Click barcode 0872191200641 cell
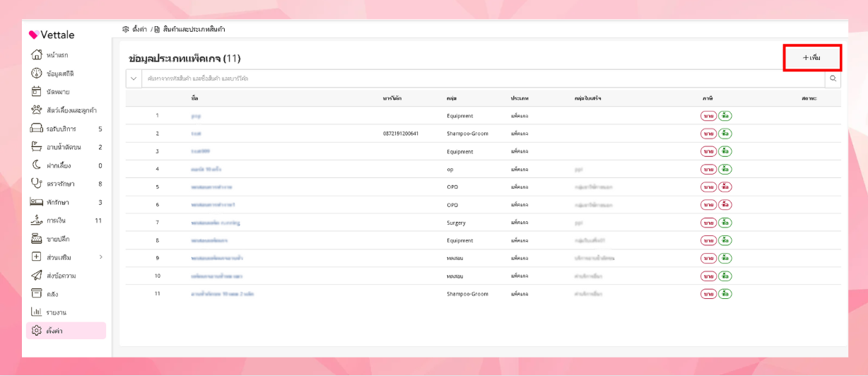868x376 pixels. [401, 134]
